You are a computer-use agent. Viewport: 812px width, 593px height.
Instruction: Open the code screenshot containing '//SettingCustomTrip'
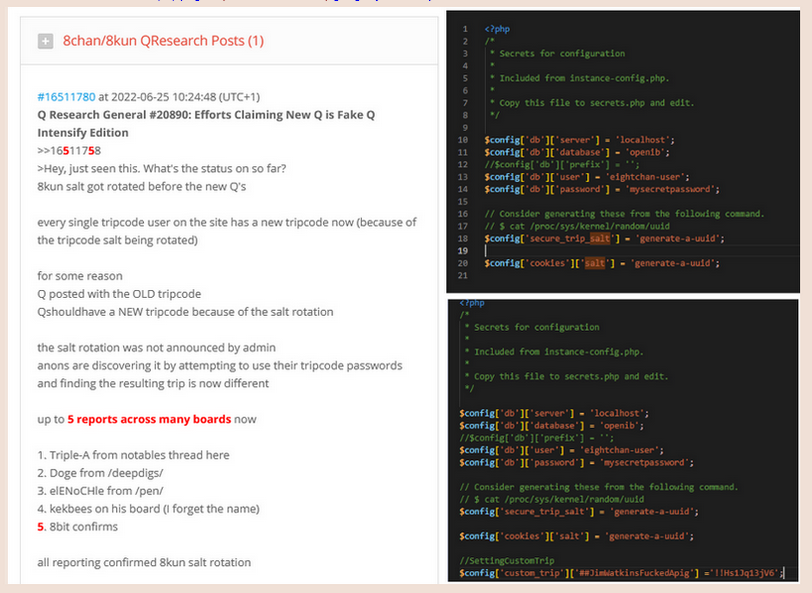click(623, 440)
